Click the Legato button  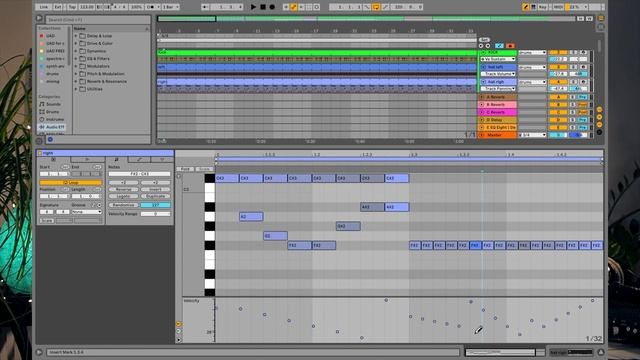pyautogui.click(x=123, y=196)
